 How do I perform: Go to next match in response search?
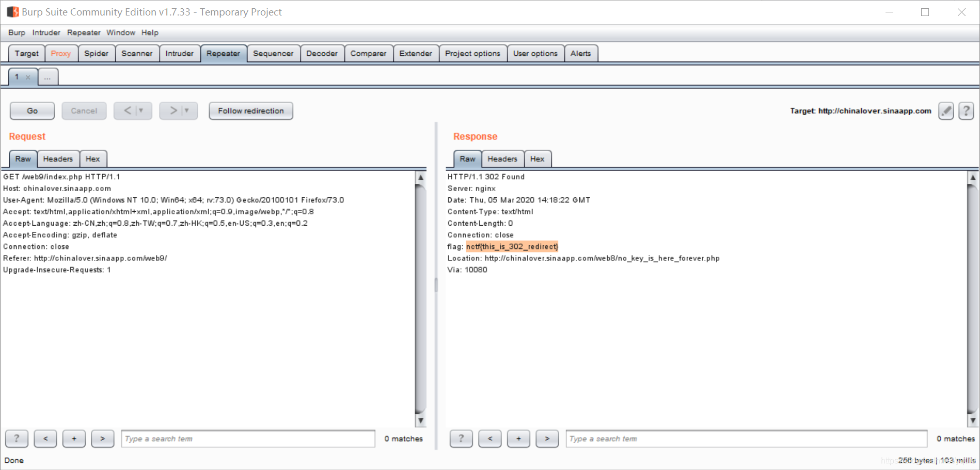click(x=547, y=438)
